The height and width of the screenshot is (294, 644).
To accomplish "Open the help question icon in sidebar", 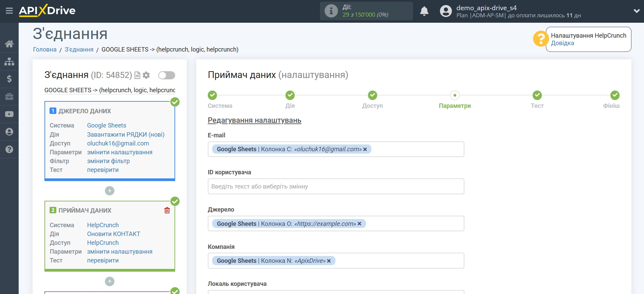I will tap(9, 150).
